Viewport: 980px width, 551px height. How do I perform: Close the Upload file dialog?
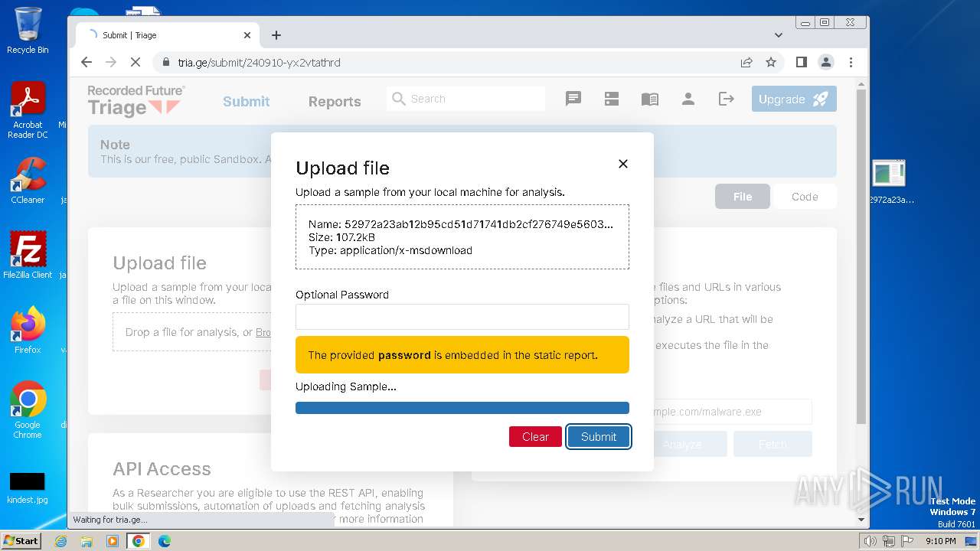click(x=623, y=164)
